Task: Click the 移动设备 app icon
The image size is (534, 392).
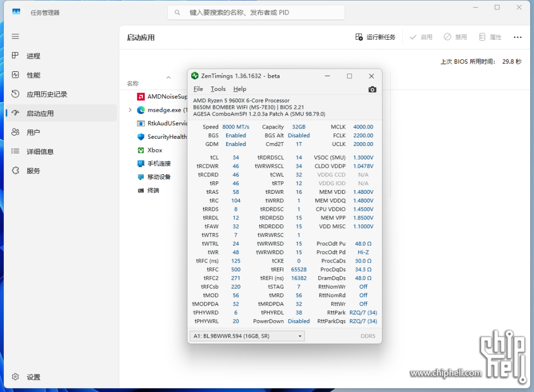Action: pos(141,177)
